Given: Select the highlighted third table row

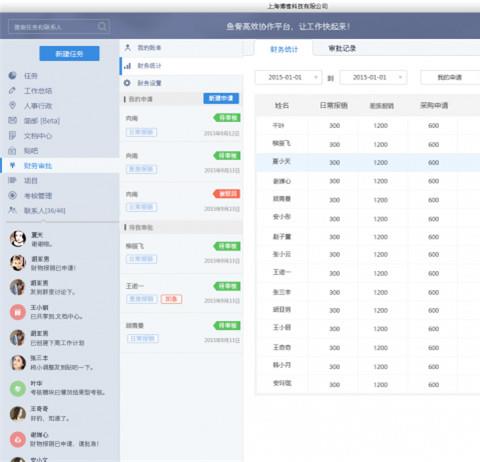Looking at the screenshot, I should pyautogui.click(x=368, y=162).
